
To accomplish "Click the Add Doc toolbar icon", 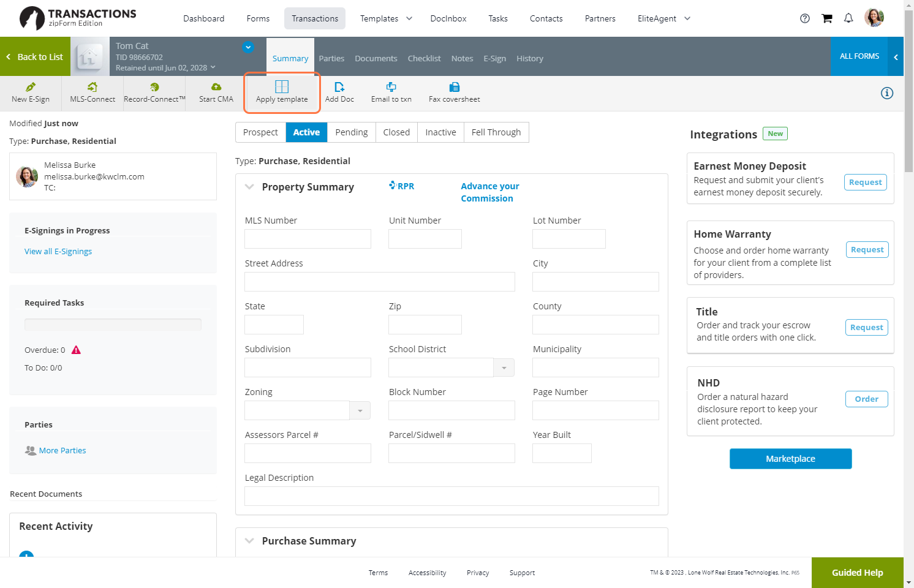I will click(x=339, y=87).
